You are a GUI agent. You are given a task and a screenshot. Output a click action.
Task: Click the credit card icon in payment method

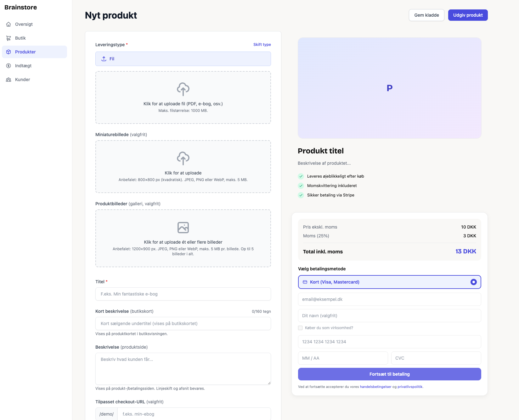click(x=305, y=282)
